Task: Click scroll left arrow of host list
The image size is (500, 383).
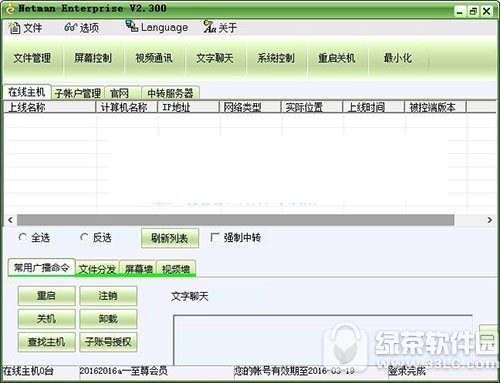Action: pos(10,220)
